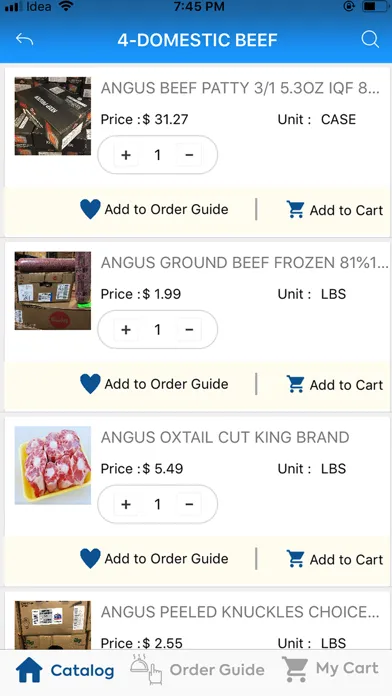Tap heart icon for Angus Beef Patty
The image size is (392, 696).
90,209
